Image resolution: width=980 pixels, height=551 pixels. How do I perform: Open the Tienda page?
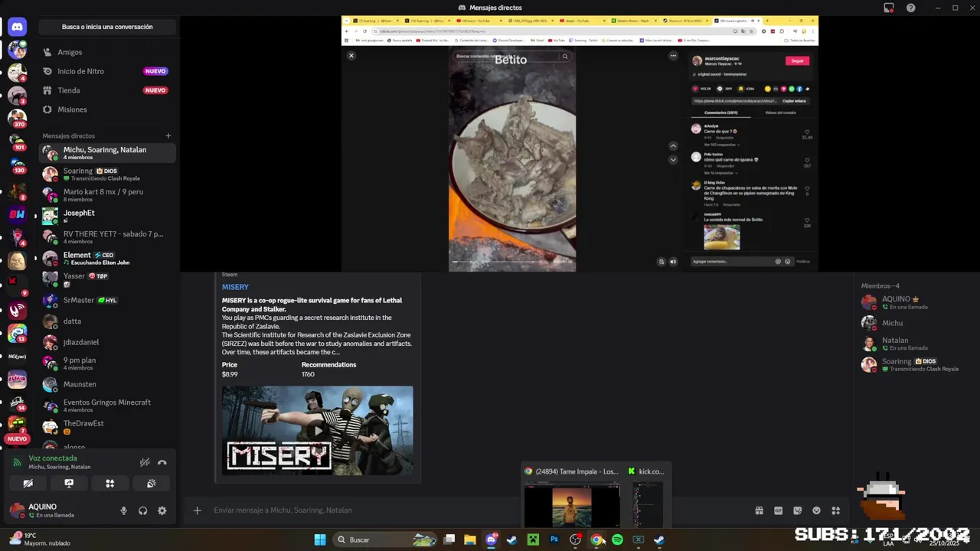pyautogui.click(x=107, y=90)
